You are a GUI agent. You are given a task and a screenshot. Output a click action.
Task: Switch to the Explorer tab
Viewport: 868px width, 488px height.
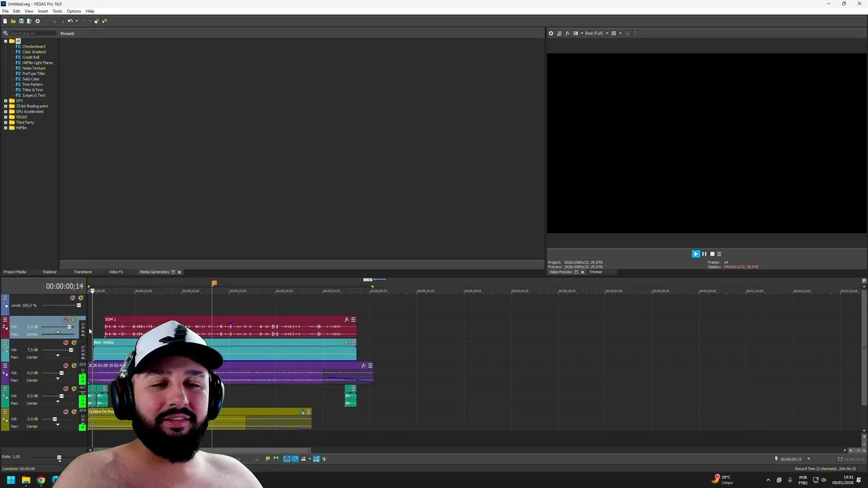click(x=50, y=272)
